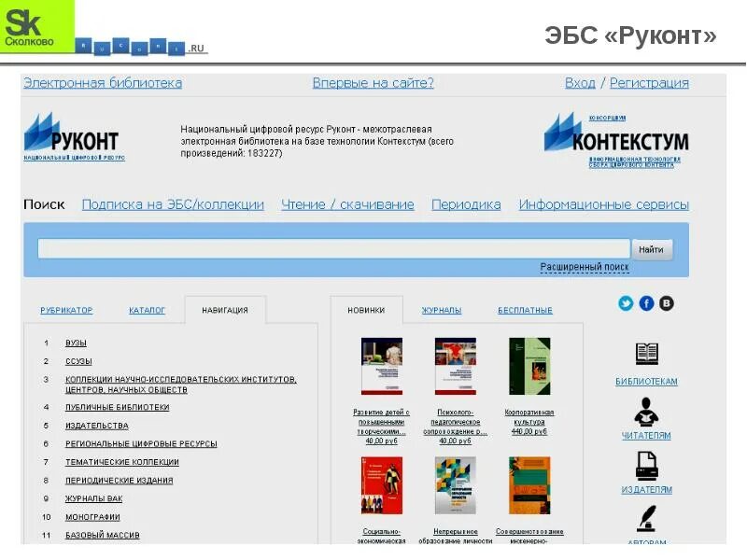
Task: Click the Вход login link
Action: pos(580,83)
